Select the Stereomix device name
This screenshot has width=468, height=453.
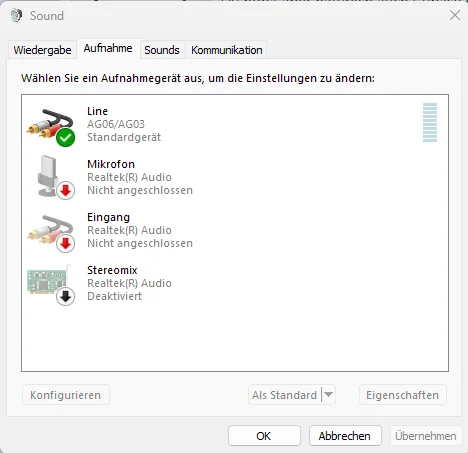point(112,270)
